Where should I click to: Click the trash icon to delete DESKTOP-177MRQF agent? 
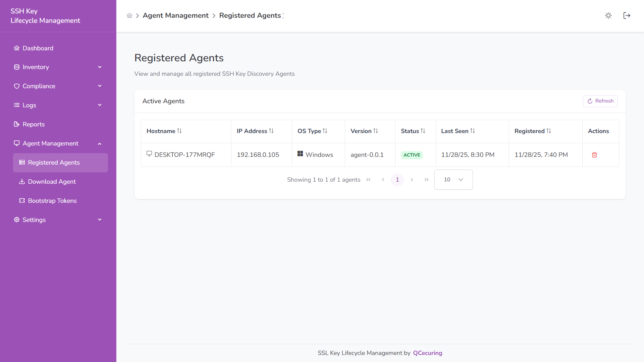pos(594,155)
